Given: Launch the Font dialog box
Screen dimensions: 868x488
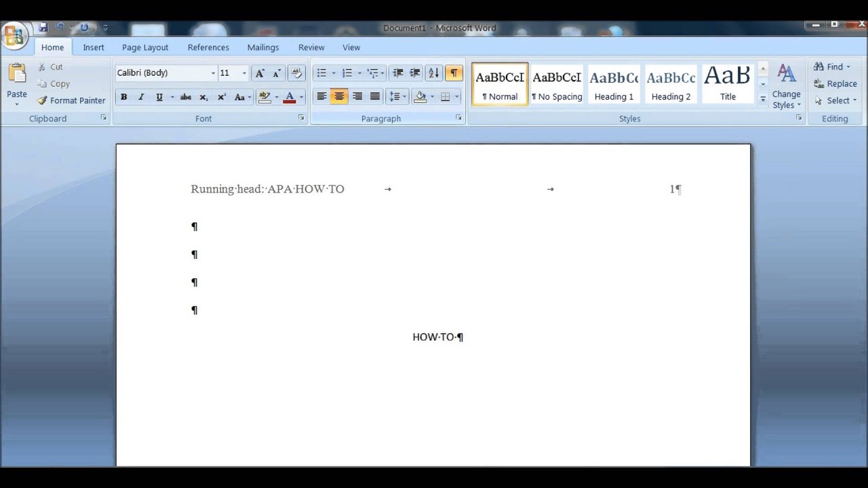Looking at the screenshot, I should (x=301, y=118).
